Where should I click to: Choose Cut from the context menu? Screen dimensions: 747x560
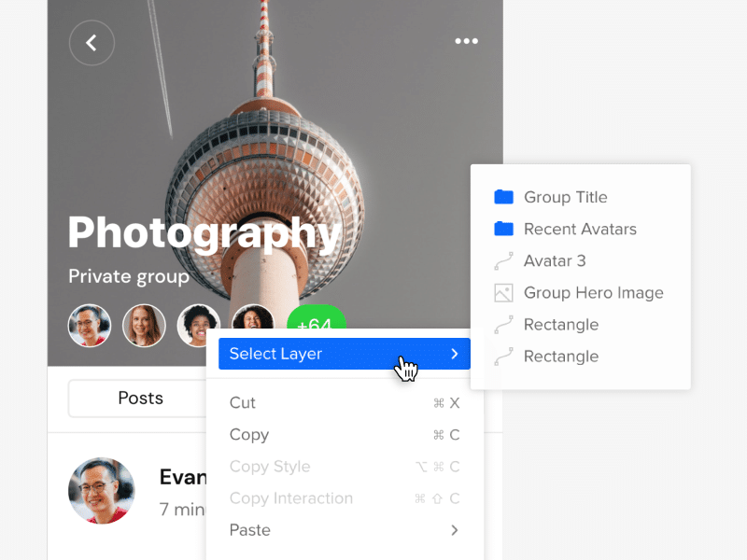344,403
